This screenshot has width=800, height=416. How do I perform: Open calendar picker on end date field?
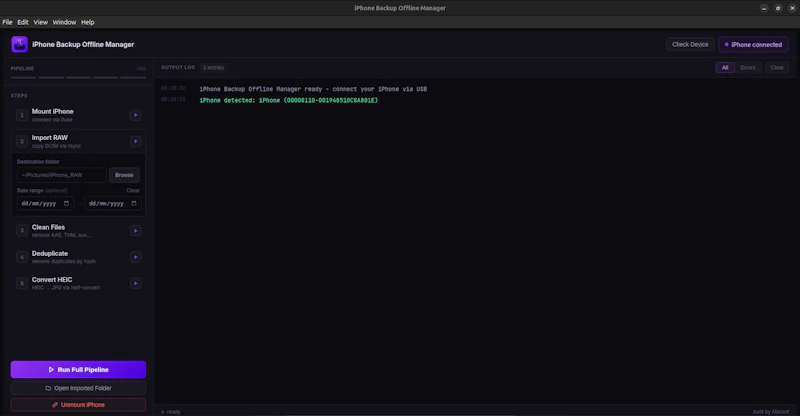(134, 203)
